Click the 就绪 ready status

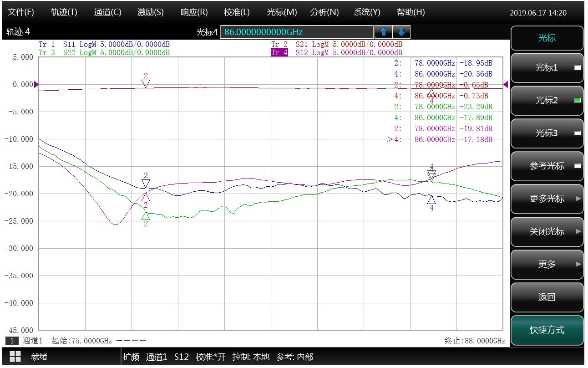click(x=39, y=357)
